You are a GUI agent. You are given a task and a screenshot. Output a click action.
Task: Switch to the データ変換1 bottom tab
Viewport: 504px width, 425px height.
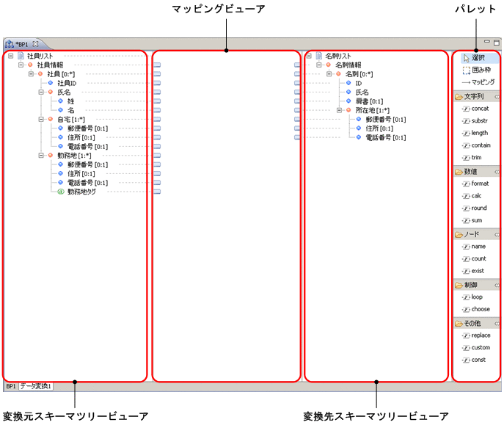point(36,386)
